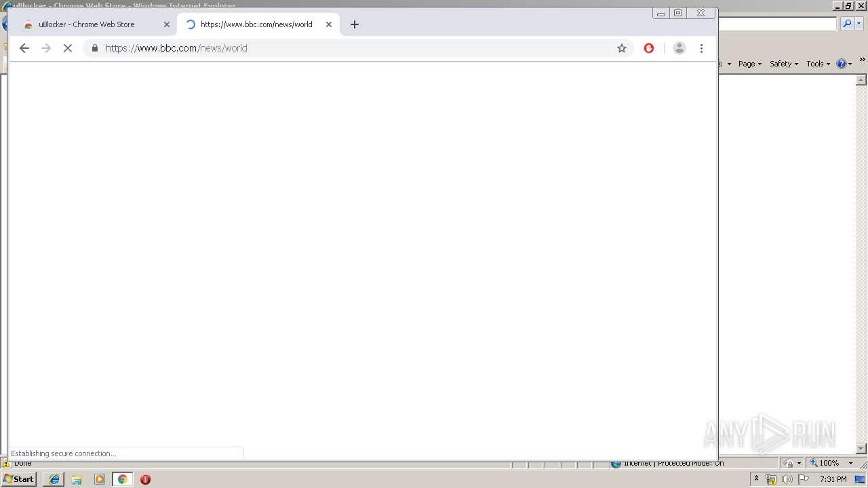The width and height of the screenshot is (868, 488).
Task: Click the red Opera-style icon on taskbar
Action: click(x=145, y=479)
